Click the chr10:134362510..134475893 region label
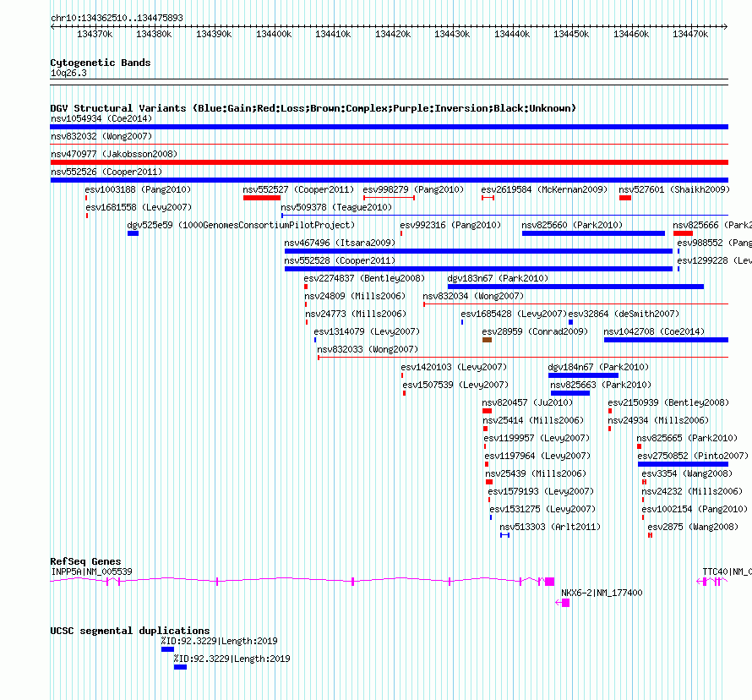 tap(117, 18)
